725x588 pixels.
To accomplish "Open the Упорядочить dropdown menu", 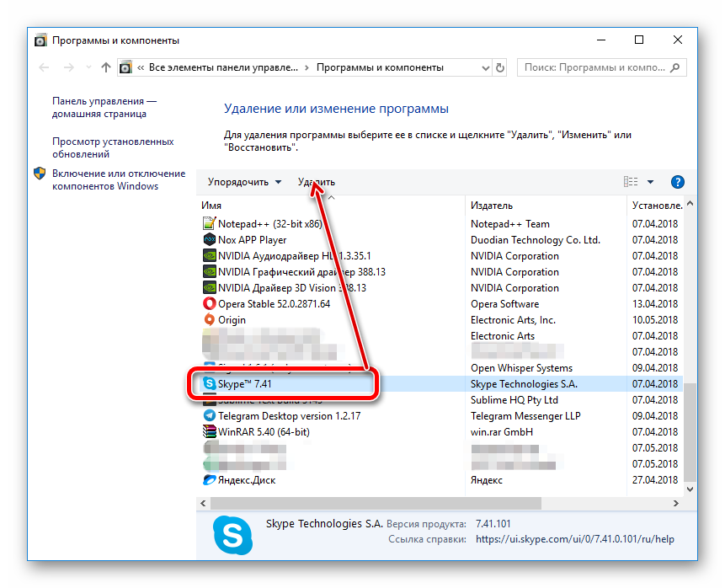I will click(x=244, y=182).
